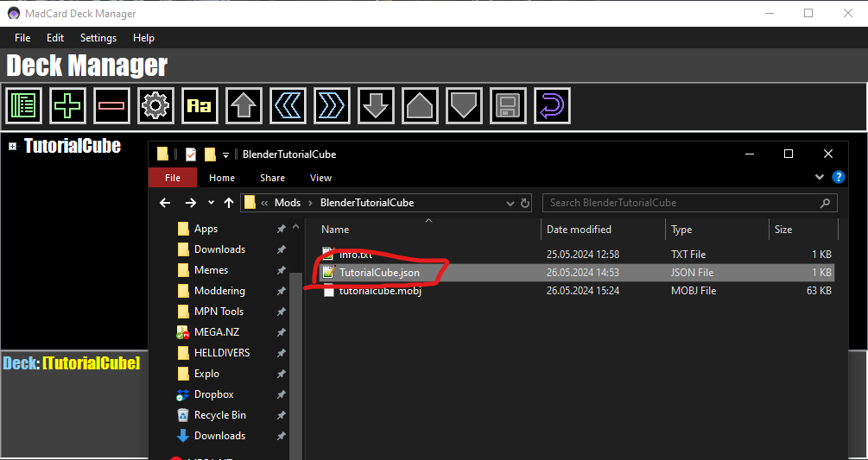Open the File menu in MadCard
868x460 pixels.
pos(22,38)
